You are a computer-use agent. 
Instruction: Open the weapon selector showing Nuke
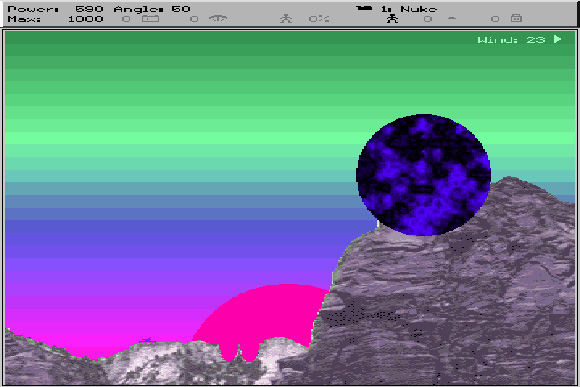(409, 9)
